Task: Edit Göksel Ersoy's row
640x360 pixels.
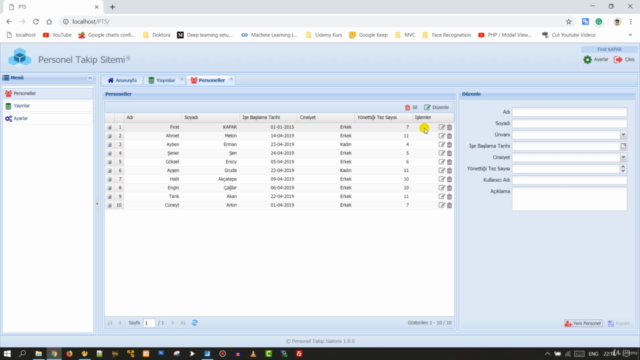Action: point(441,162)
